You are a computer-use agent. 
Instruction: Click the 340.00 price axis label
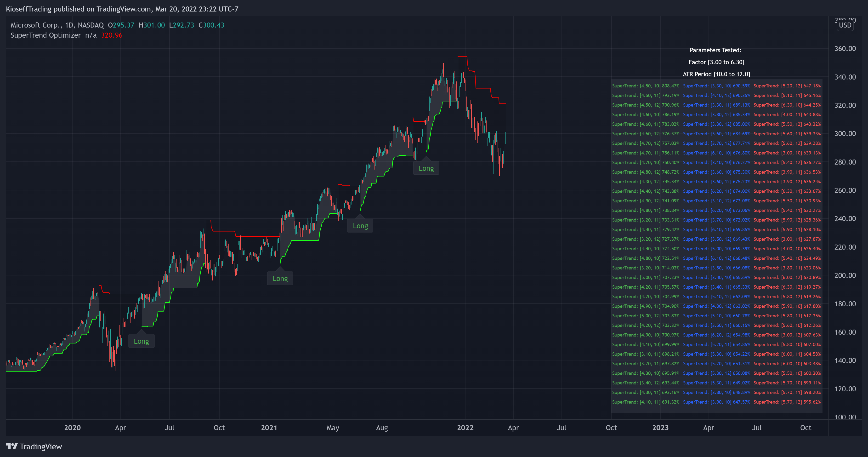click(845, 77)
